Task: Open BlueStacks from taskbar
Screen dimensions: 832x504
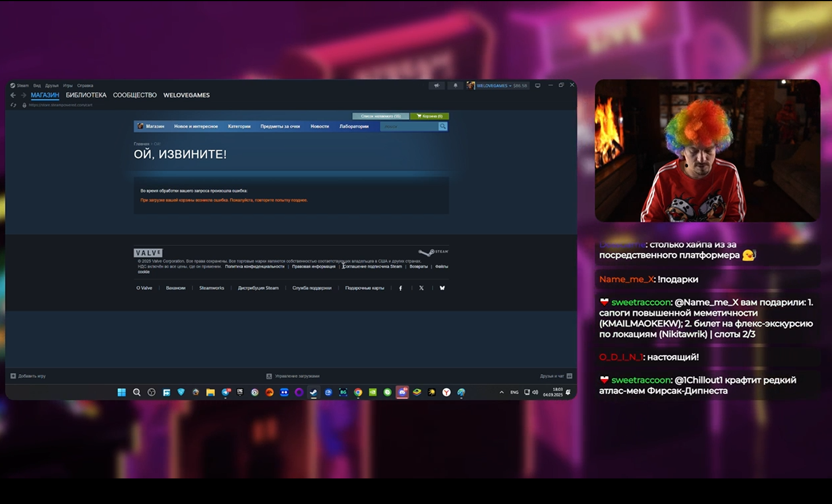Action: pyautogui.click(x=417, y=392)
